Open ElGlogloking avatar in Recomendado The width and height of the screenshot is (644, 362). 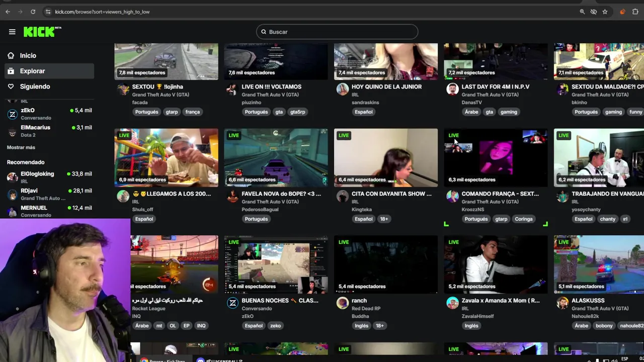pos(13,176)
